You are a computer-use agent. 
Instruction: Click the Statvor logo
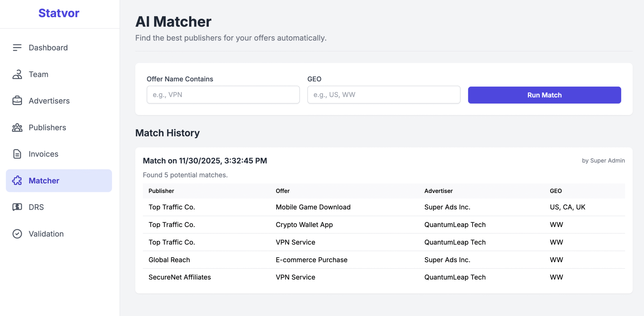59,13
